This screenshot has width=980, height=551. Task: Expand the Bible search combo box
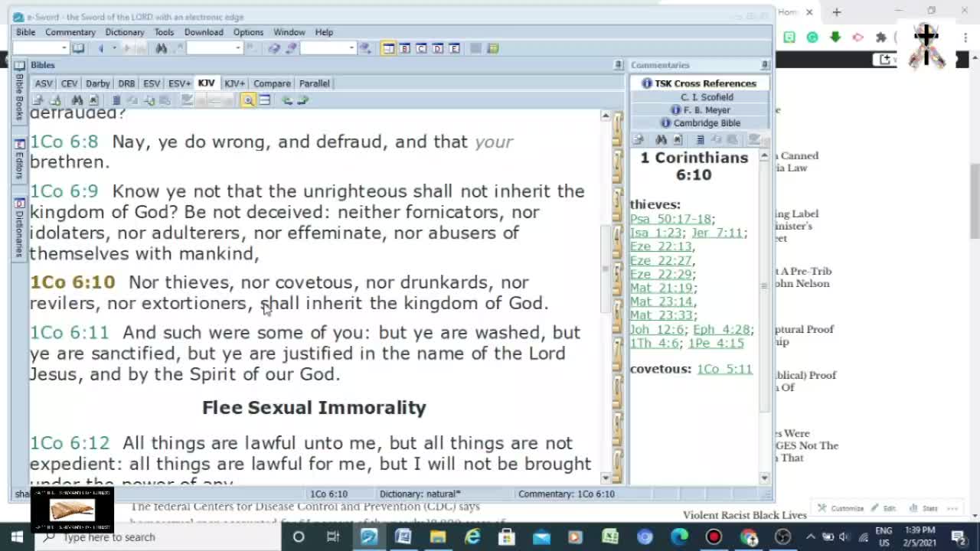coord(237,48)
